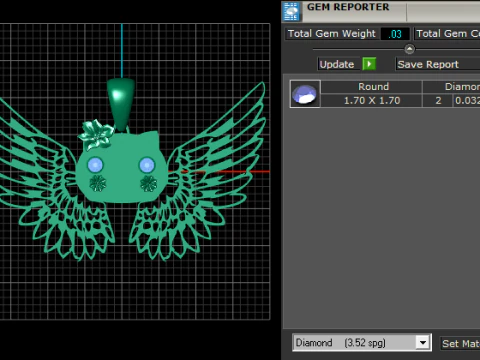Open the Diamond (3.52 spg) material dropdown
480x360 pixels.
pos(362,343)
